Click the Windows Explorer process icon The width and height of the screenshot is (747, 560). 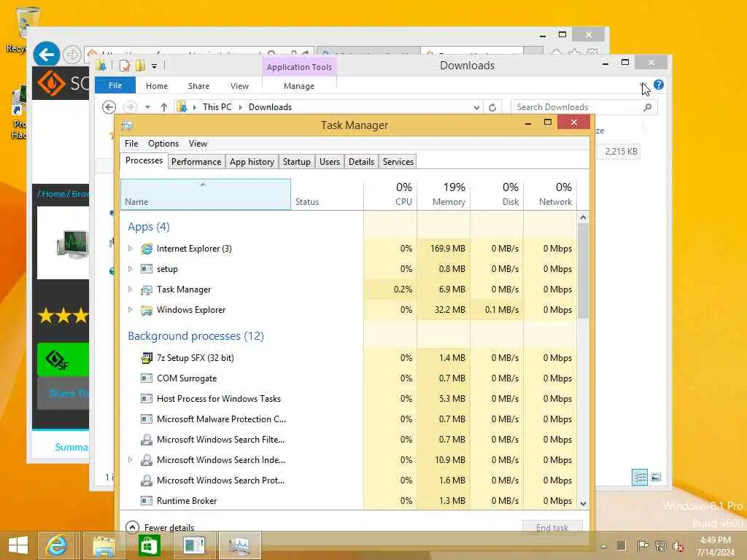[x=146, y=310]
